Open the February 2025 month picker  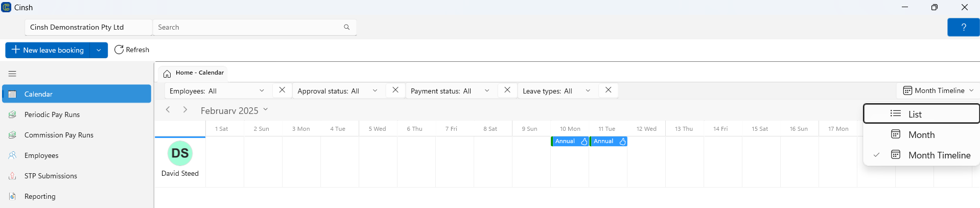point(234,111)
